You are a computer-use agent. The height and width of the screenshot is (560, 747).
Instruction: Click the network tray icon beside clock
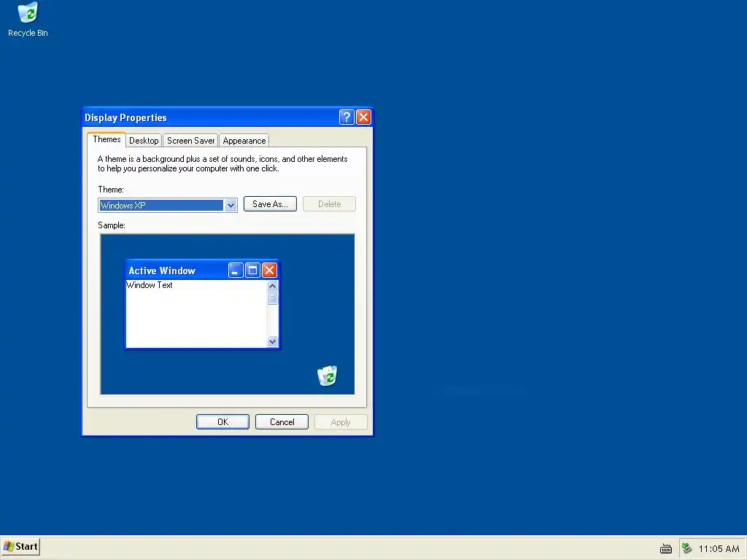[x=687, y=548]
